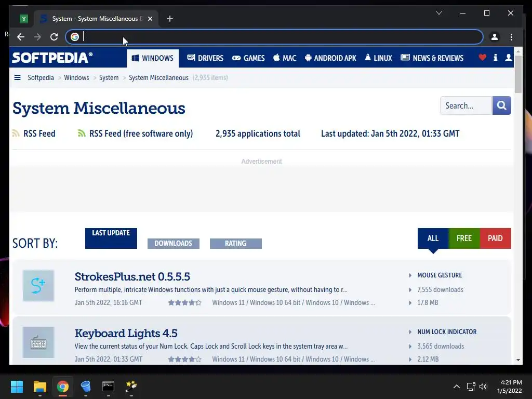This screenshot has height=399, width=532.
Task: Open the taskbar clock and date
Action: click(509, 387)
